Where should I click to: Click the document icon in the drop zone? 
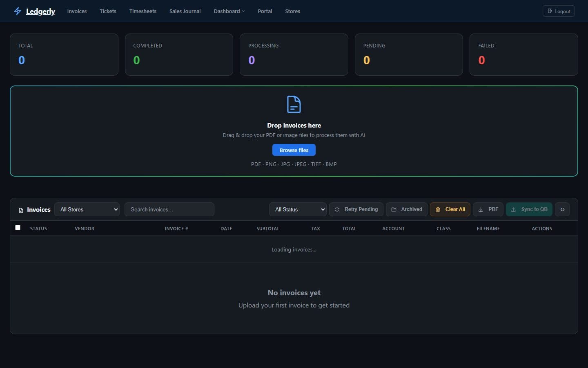click(294, 104)
